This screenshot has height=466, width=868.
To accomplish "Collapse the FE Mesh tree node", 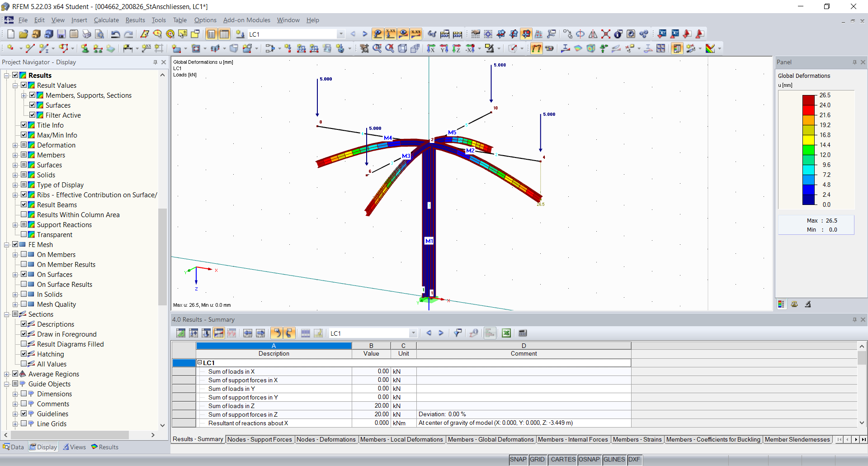I will (6, 245).
